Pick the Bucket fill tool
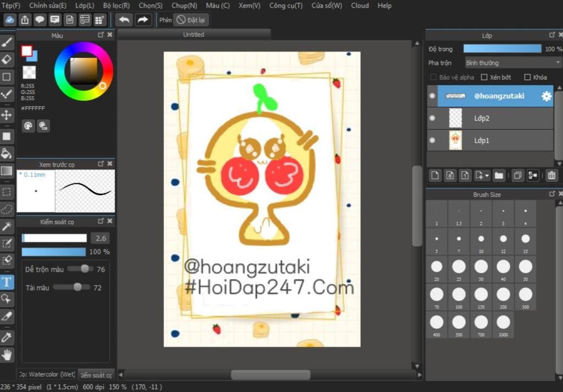Screen dimensions: 563x392 [7, 153]
